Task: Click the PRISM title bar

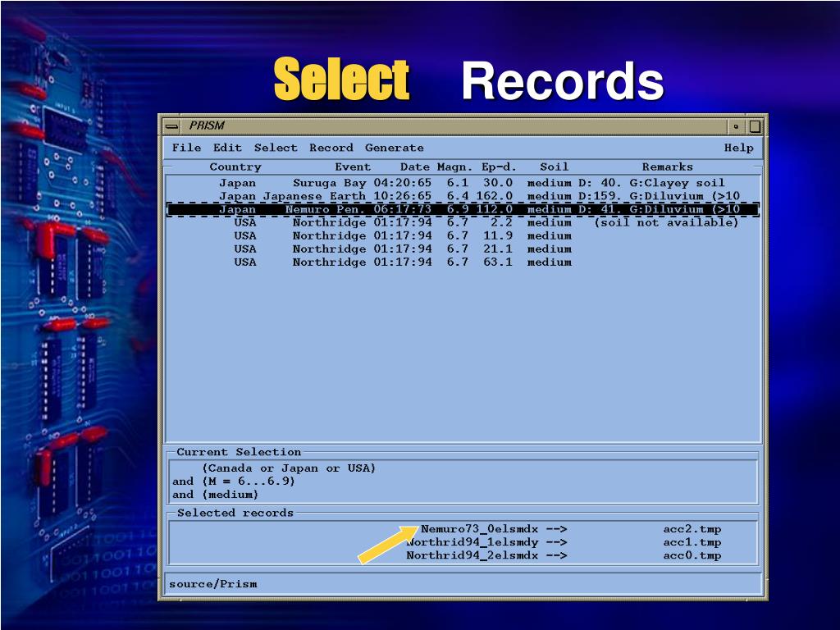Action: click(453, 126)
